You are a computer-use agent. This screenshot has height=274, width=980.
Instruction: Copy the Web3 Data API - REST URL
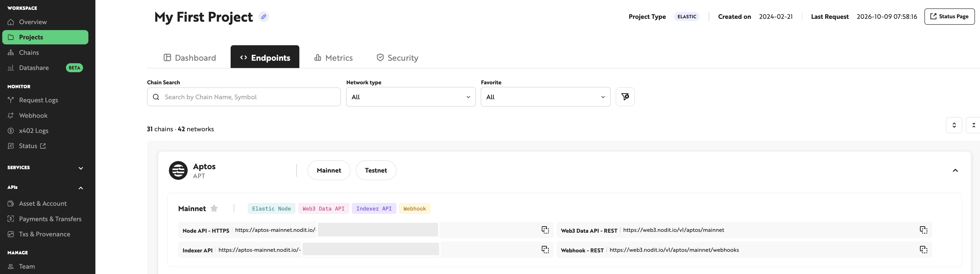[923, 230]
